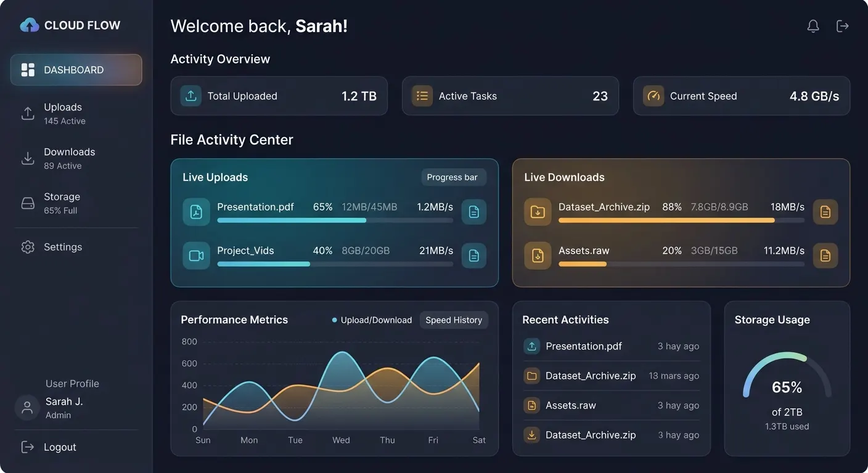Click the upload icon beside Presentation.pdf in Recent Activities
The width and height of the screenshot is (868, 473).
tap(531, 346)
